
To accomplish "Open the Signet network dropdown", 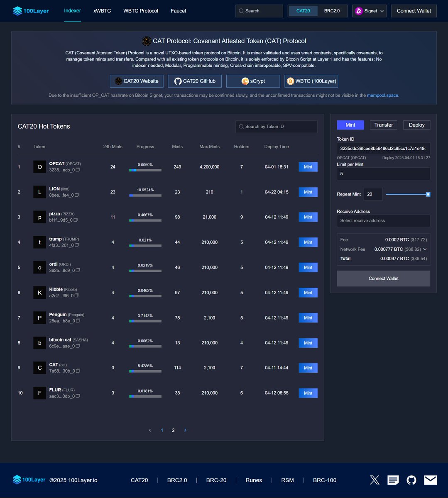I will coord(369,11).
